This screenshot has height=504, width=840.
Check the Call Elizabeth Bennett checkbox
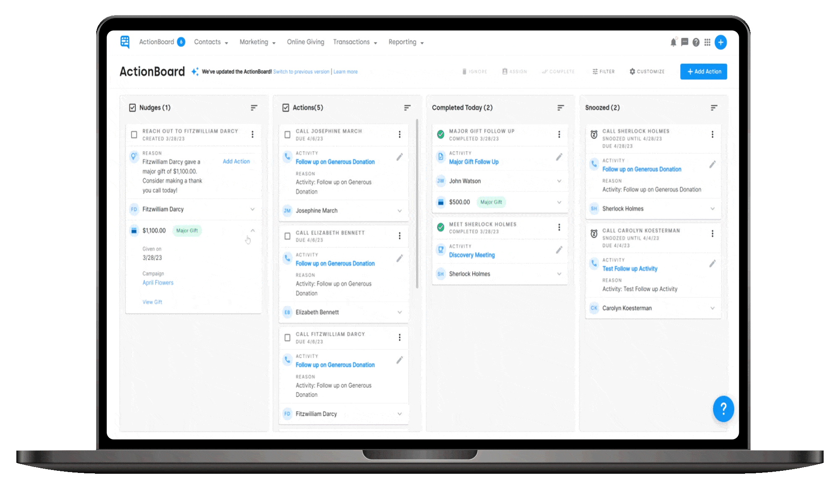click(287, 236)
